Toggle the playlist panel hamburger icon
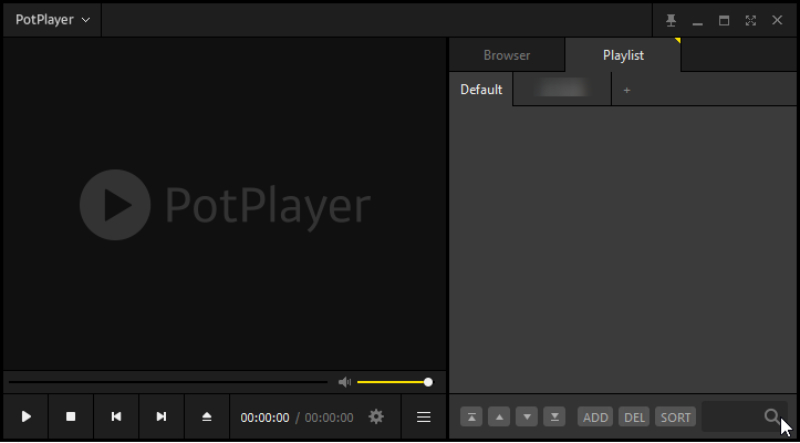 [423, 417]
